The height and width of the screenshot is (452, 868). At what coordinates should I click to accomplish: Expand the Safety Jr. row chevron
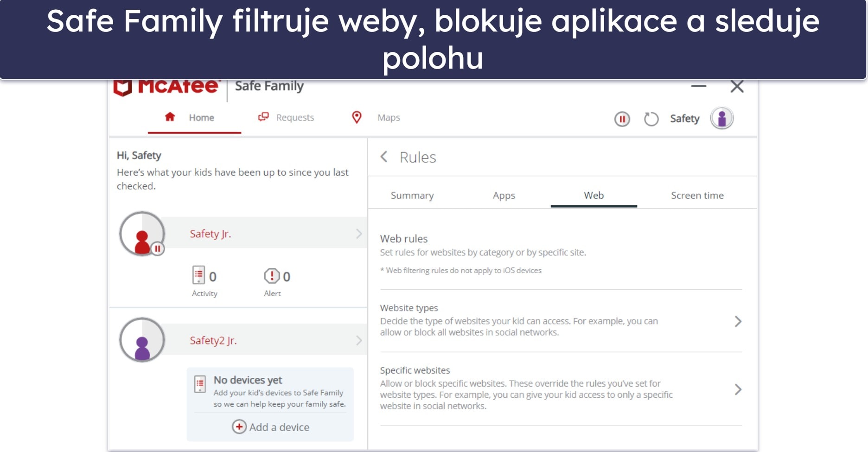click(x=359, y=234)
